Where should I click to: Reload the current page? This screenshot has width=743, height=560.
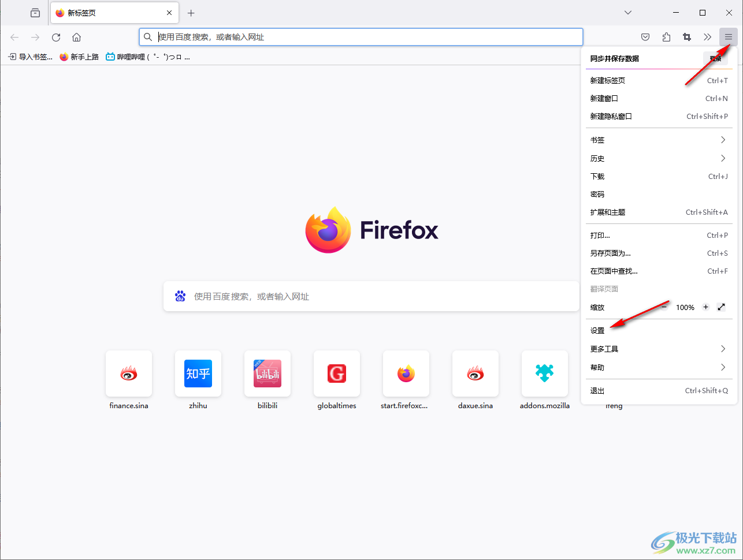coord(56,37)
